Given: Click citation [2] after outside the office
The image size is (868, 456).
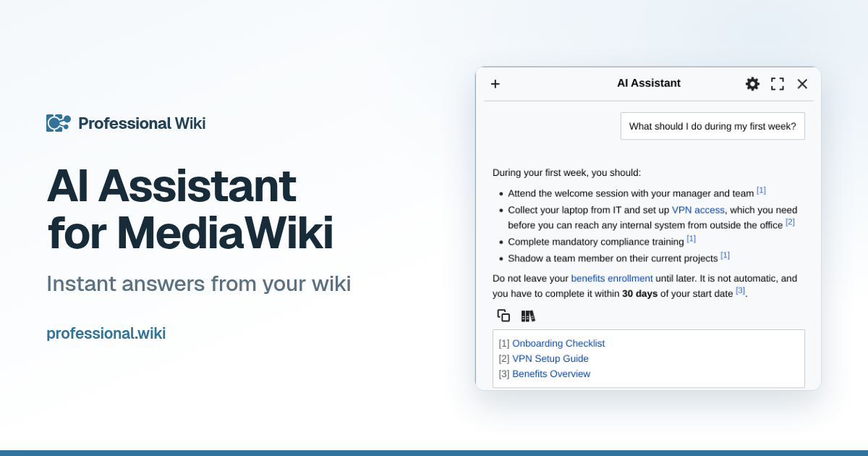Looking at the screenshot, I should coord(790,222).
